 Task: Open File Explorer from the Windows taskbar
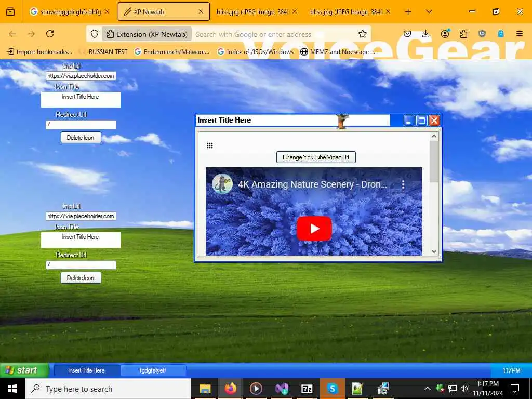point(205,389)
